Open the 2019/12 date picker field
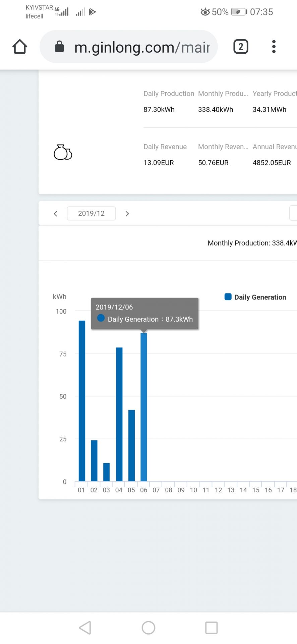Screen dimensions: 297x644 point(91,213)
